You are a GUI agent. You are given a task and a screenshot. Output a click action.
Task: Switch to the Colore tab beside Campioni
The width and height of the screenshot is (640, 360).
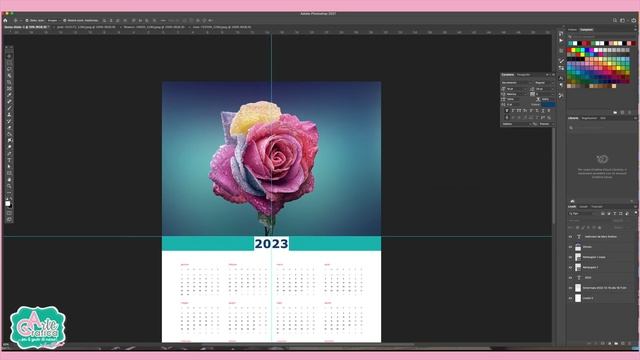(x=572, y=29)
